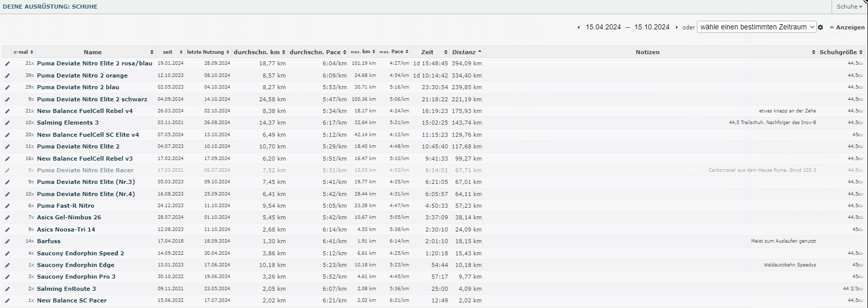Click the pencil icon for Asics Gel-Nimbus 26
The width and height of the screenshot is (868, 308).
(7, 218)
